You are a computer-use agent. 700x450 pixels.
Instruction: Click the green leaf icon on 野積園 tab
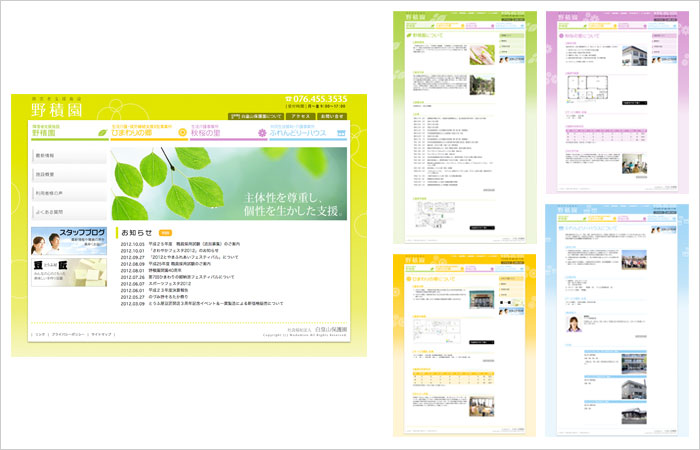pyautogui.click(x=102, y=132)
